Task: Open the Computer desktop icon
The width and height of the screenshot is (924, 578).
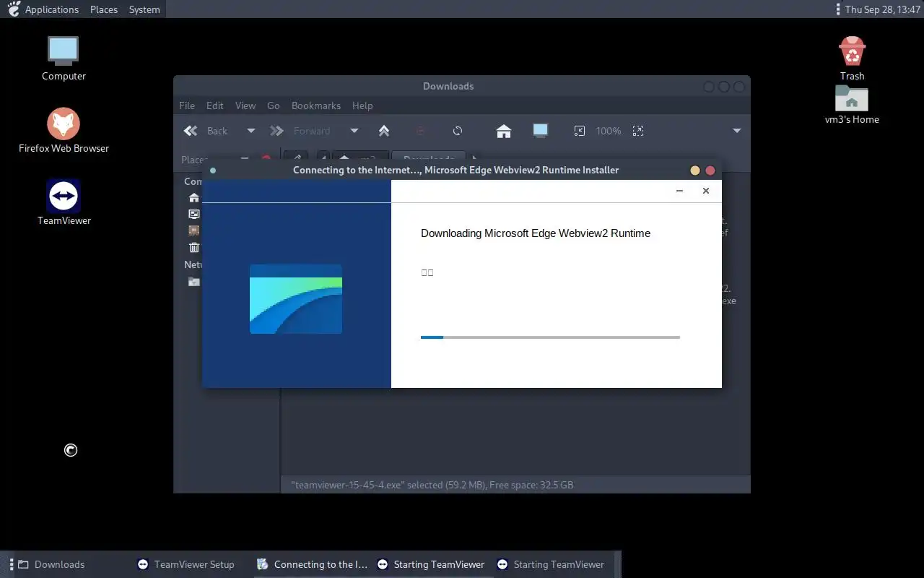Action: [x=64, y=59]
